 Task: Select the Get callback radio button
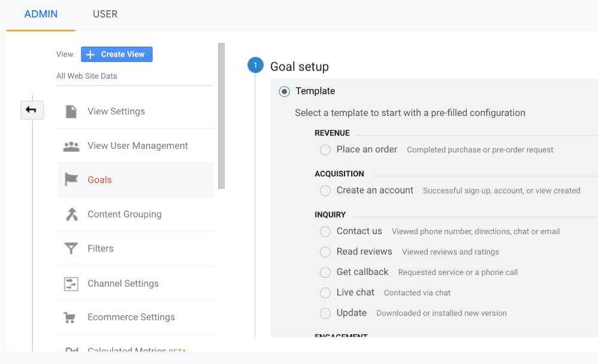coord(325,272)
